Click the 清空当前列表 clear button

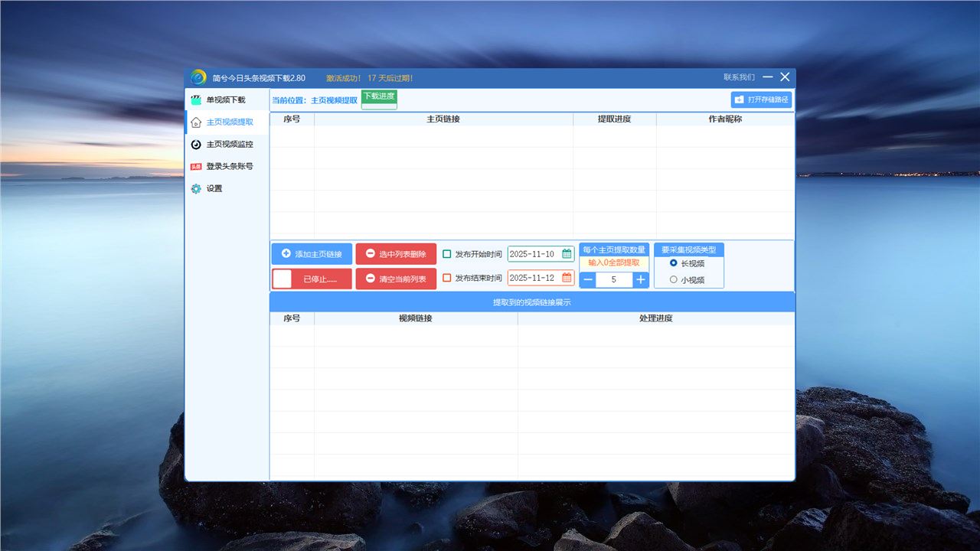pos(396,279)
